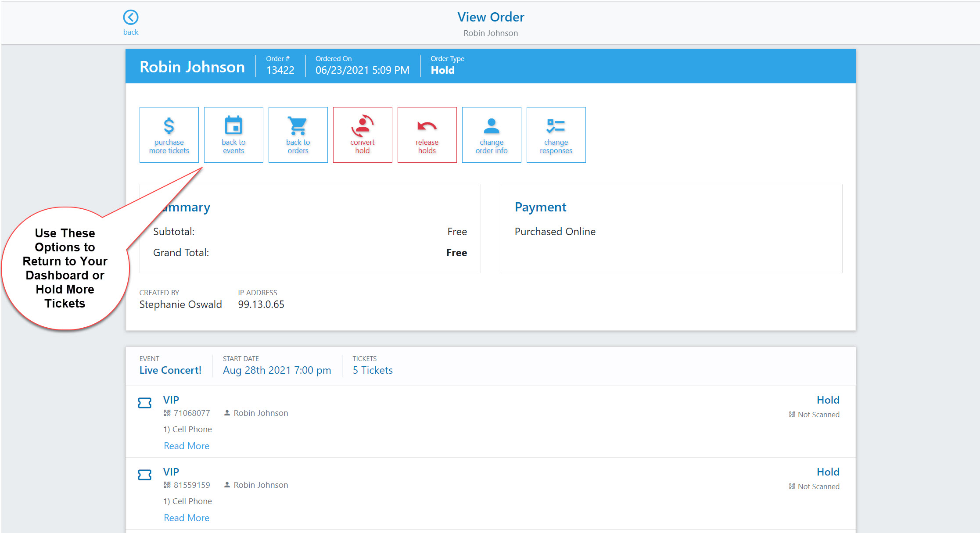Click View Order page title
This screenshot has height=533, width=980.
tap(491, 17)
